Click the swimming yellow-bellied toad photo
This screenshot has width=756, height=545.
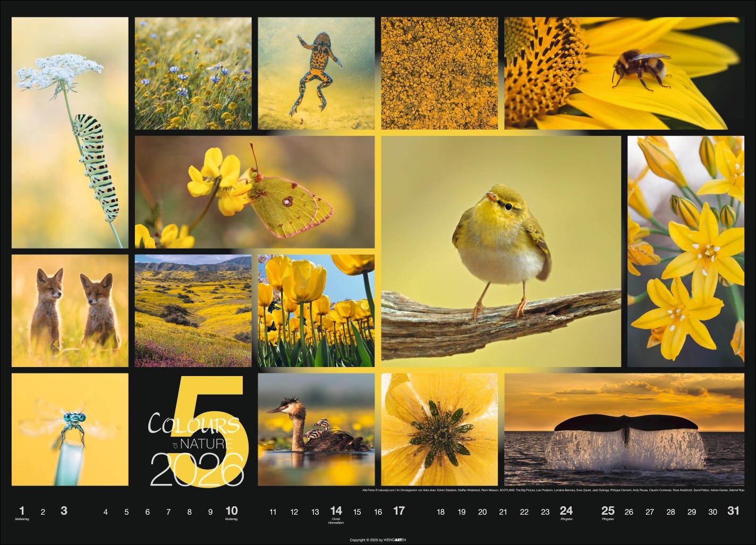click(317, 73)
